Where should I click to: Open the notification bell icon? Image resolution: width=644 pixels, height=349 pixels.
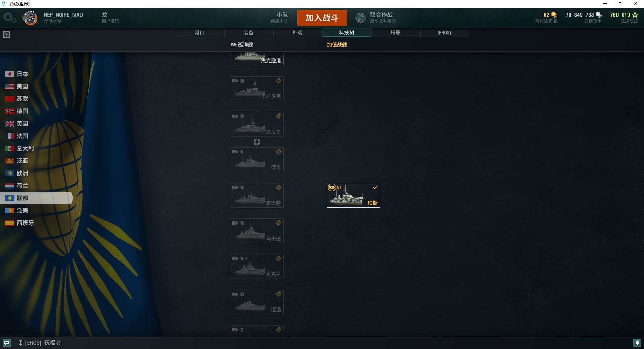(637, 343)
